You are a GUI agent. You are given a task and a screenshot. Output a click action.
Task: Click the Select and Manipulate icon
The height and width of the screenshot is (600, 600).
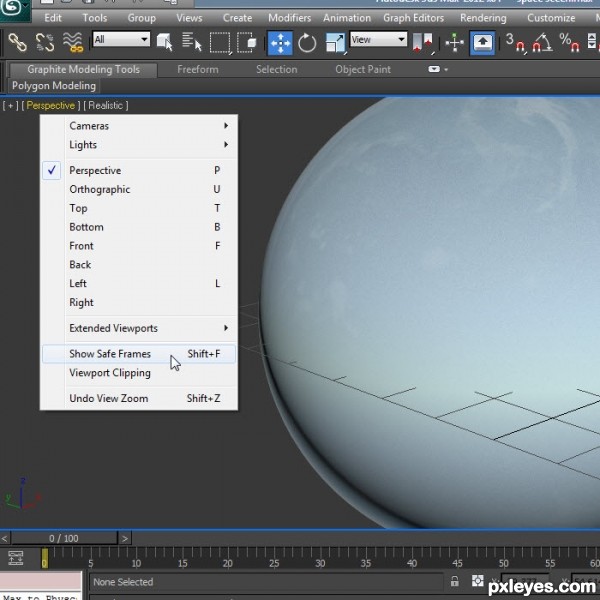[455, 42]
